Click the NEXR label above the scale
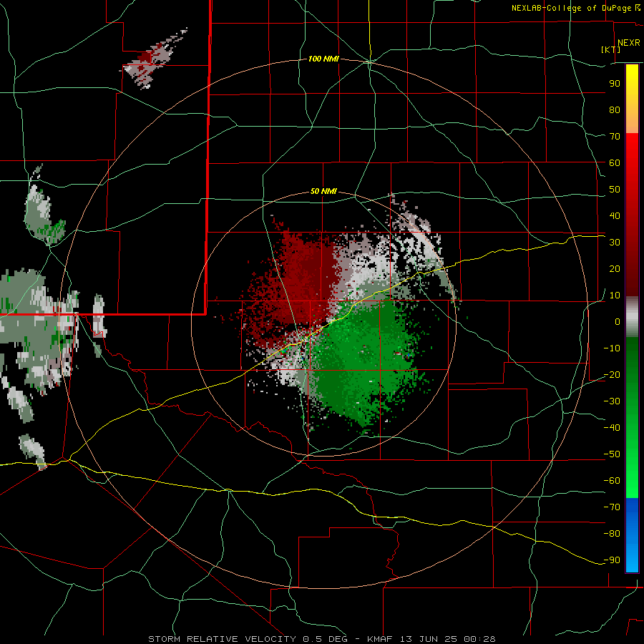Screen dimensions: 644x644 point(629,43)
